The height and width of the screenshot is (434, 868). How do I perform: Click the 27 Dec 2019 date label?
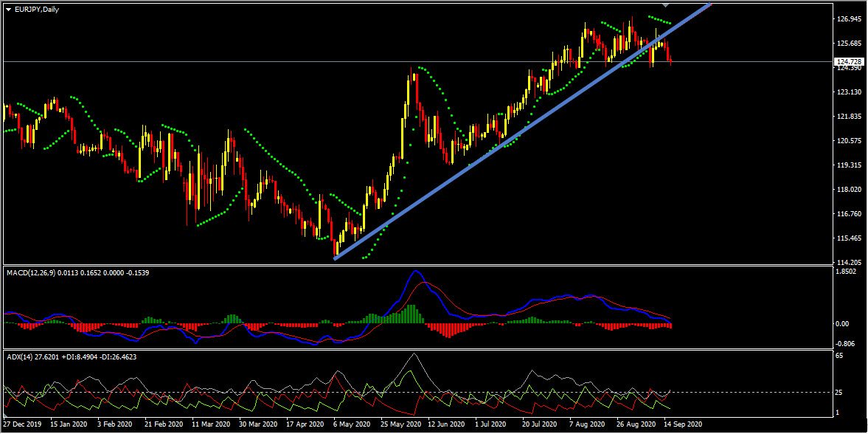(22, 424)
